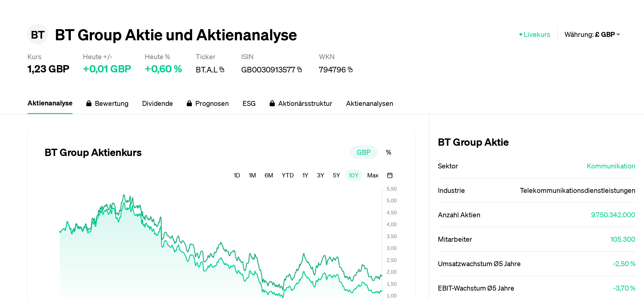
Task: Click the BT company logo
Action: [x=38, y=34]
